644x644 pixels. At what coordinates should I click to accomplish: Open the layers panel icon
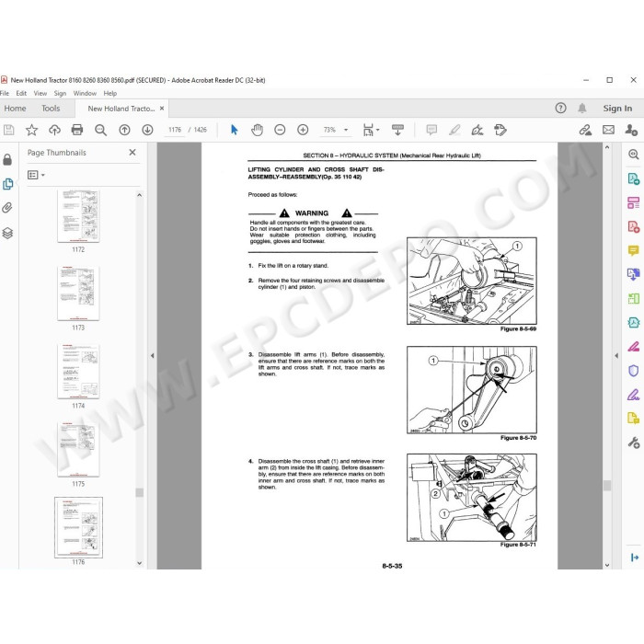(7, 233)
